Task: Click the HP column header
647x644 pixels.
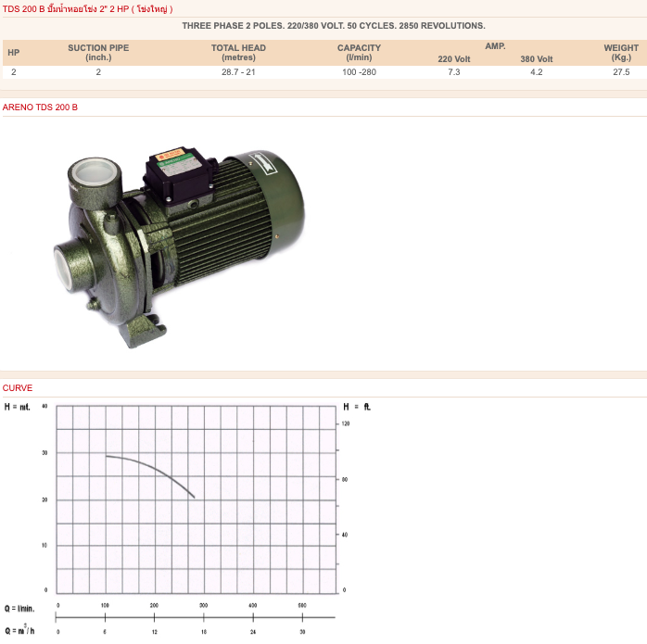Action: [14, 53]
